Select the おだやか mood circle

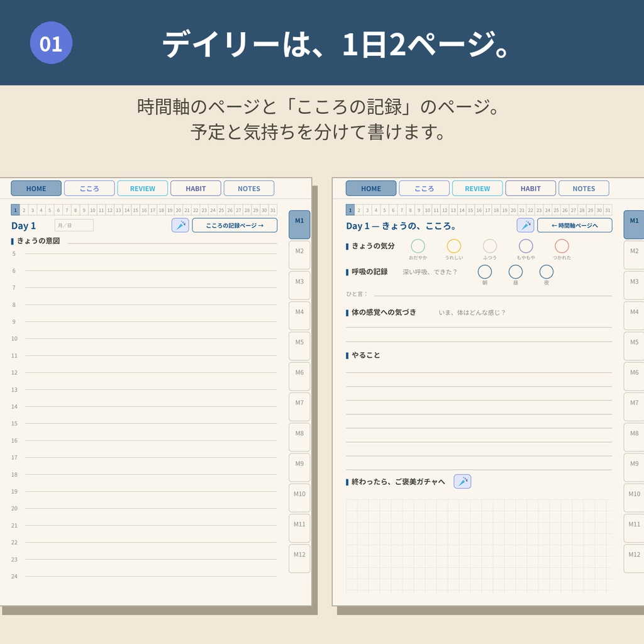(x=418, y=246)
